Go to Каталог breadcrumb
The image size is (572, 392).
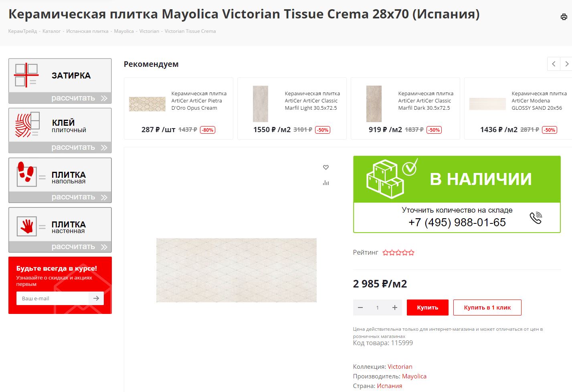tap(52, 31)
